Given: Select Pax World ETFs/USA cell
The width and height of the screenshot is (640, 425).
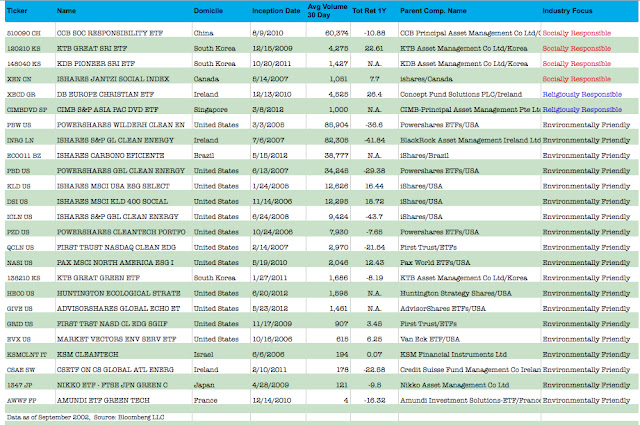Looking at the screenshot, I should coord(435,263).
